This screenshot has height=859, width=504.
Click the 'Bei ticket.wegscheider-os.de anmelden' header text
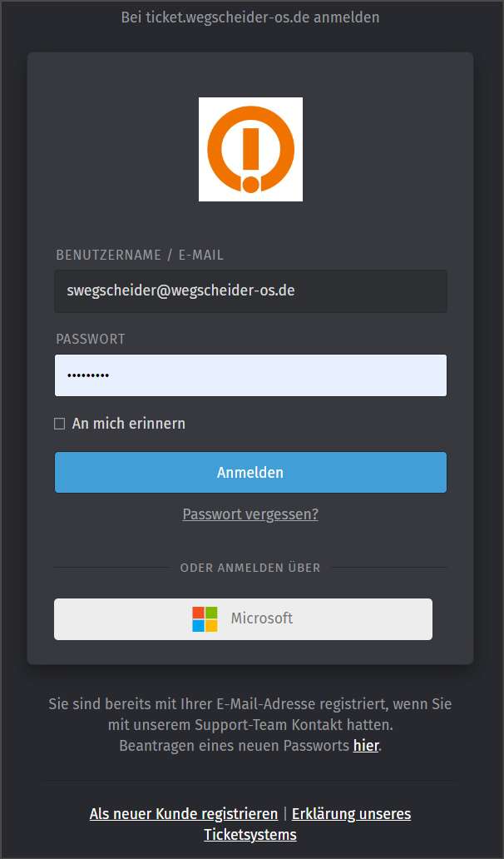tap(250, 17)
